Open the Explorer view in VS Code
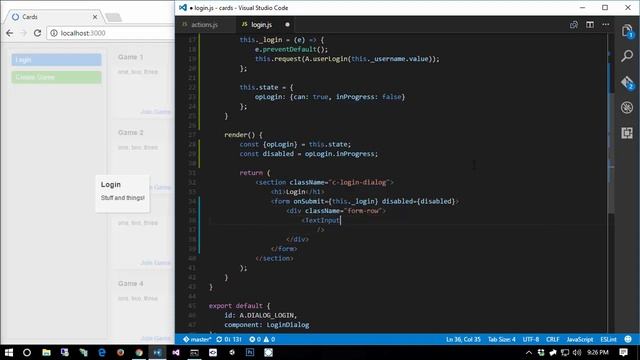 click(x=627, y=31)
